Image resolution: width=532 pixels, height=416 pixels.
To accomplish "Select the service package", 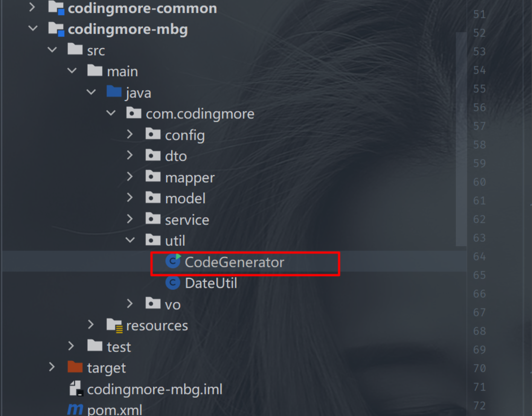I will [187, 220].
